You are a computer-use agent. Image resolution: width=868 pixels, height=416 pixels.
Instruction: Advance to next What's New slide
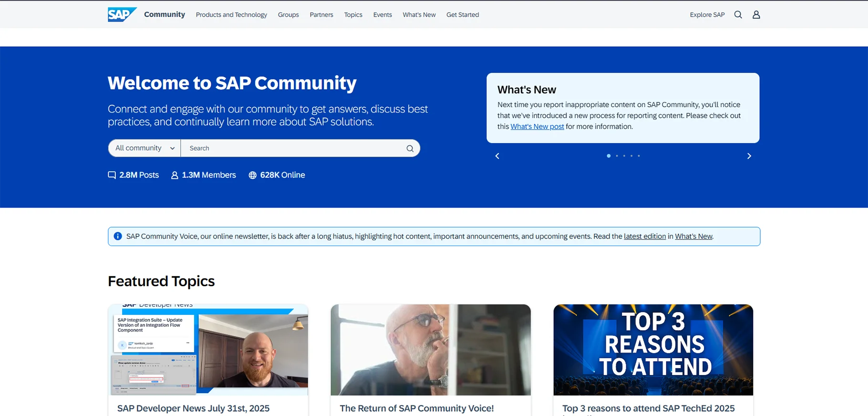[749, 156]
